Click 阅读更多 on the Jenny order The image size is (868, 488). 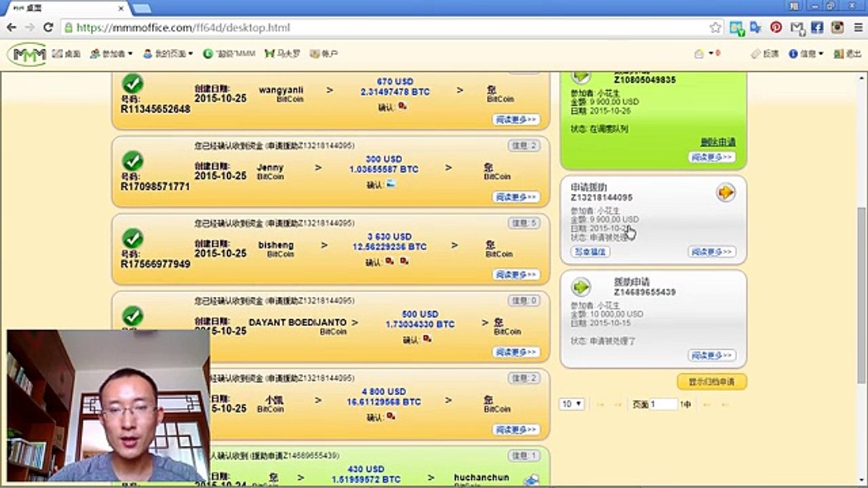[x=516, y=197]
